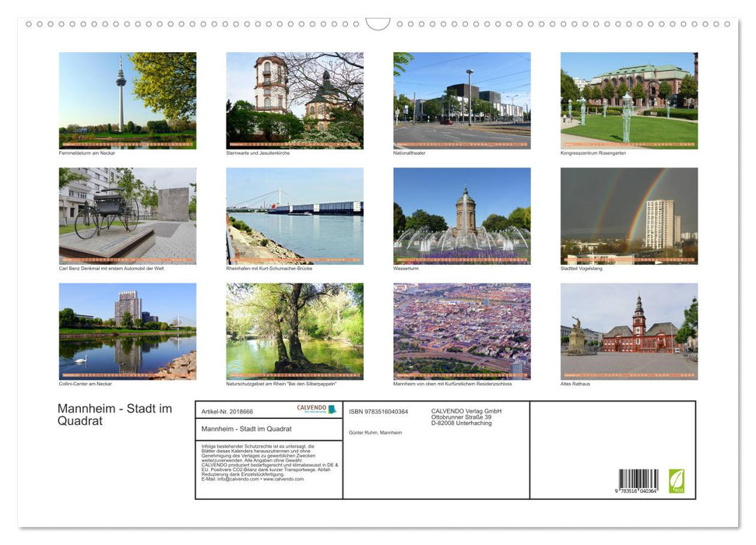The image size is (756, 545).
Task: Click the CALVENDO publisher logo
Action: coord(311,409)
